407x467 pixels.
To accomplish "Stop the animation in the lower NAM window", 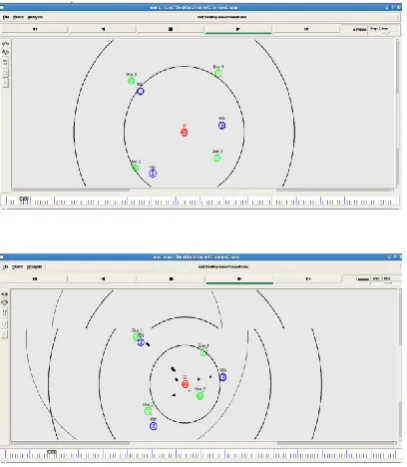I will (x=171, y=279).
